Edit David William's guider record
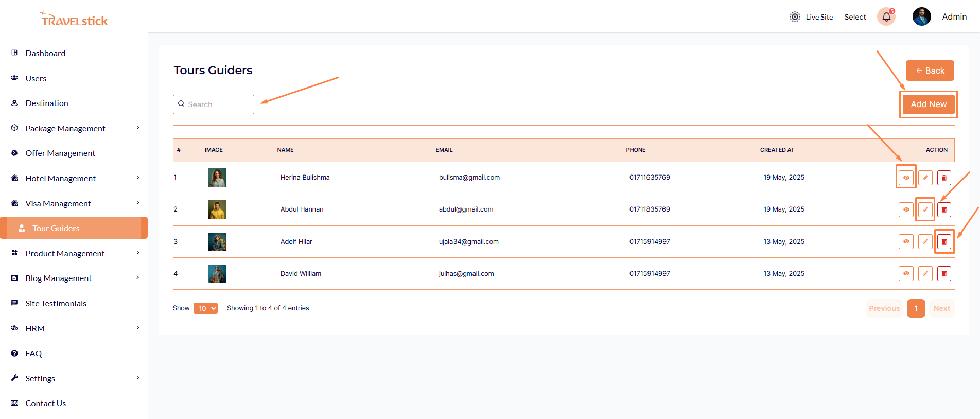 [x=925, y=273]
